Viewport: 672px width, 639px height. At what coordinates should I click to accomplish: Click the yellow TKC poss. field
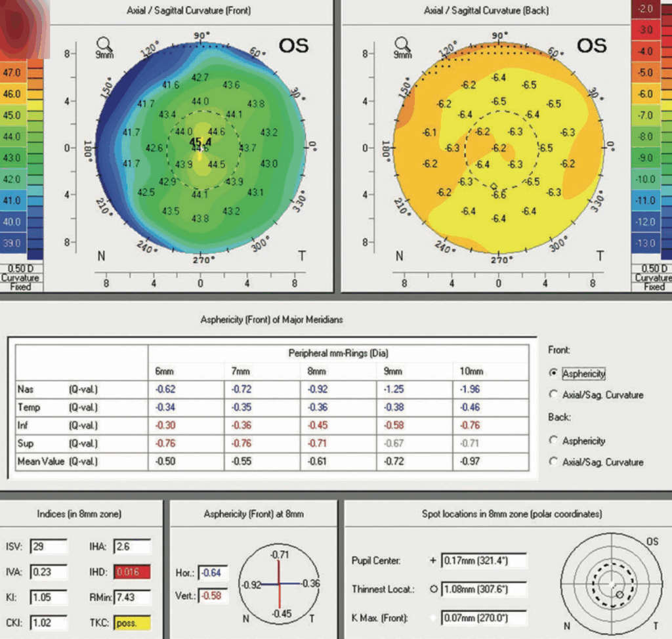[x=131, y=622]
